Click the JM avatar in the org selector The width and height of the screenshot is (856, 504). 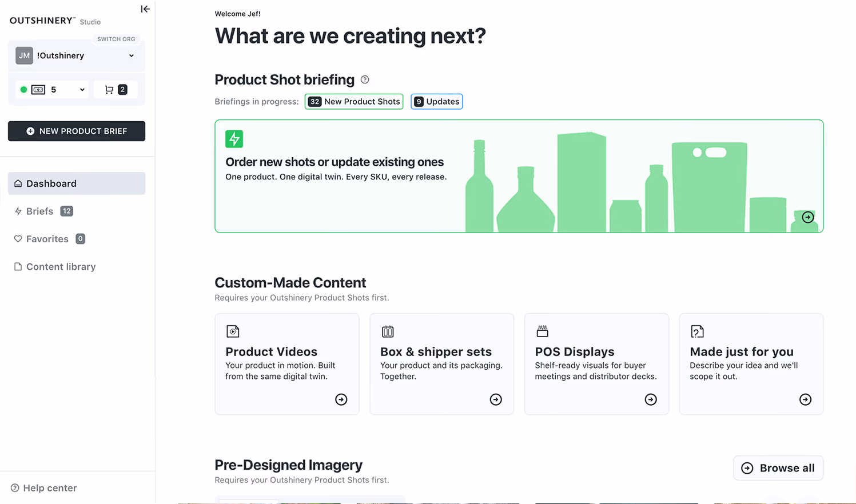click(x=24, y=55)
